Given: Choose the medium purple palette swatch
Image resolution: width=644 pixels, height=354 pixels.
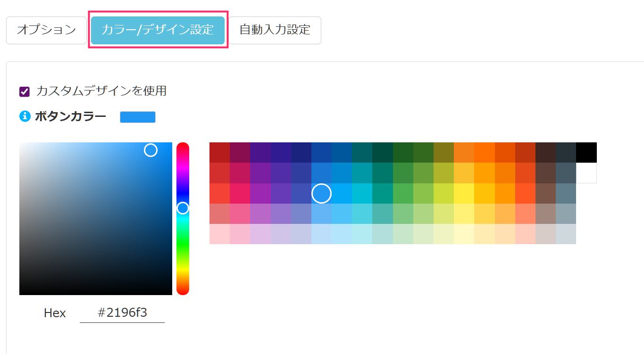Looking at the screenshot, I should pos(260,193).
